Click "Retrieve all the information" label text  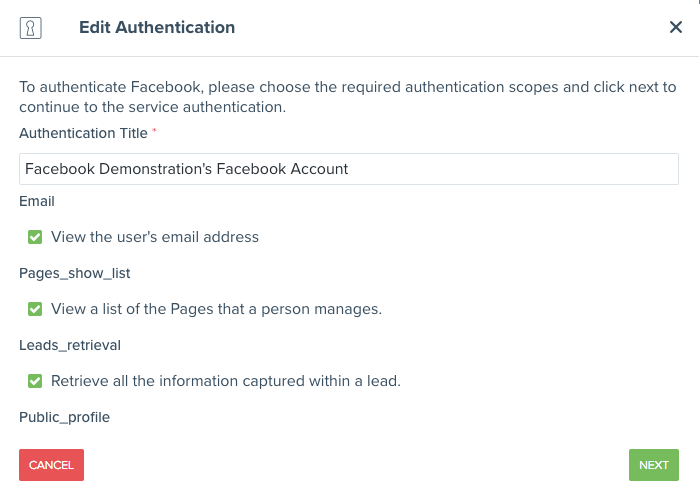click(x=225, y=381)
